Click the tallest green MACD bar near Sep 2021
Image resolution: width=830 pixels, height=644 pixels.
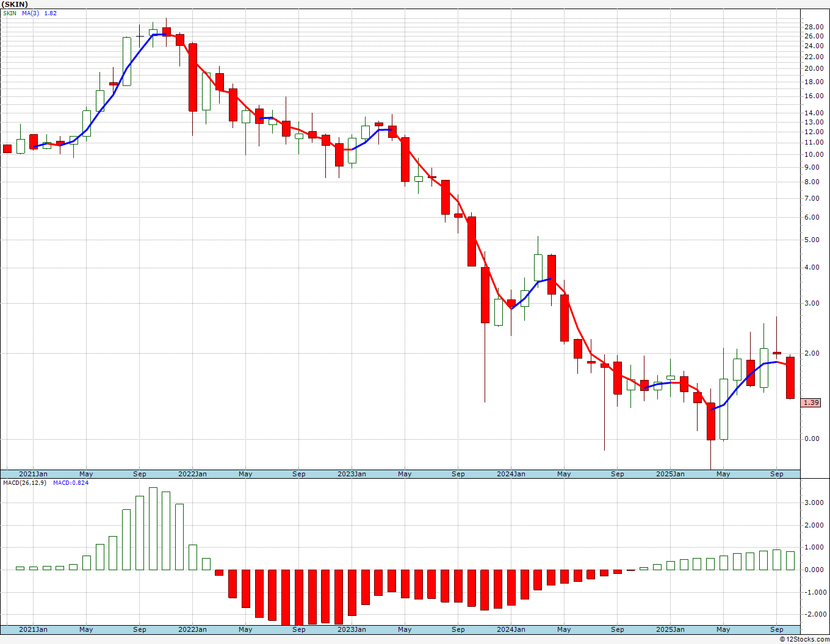click(153, 529)
